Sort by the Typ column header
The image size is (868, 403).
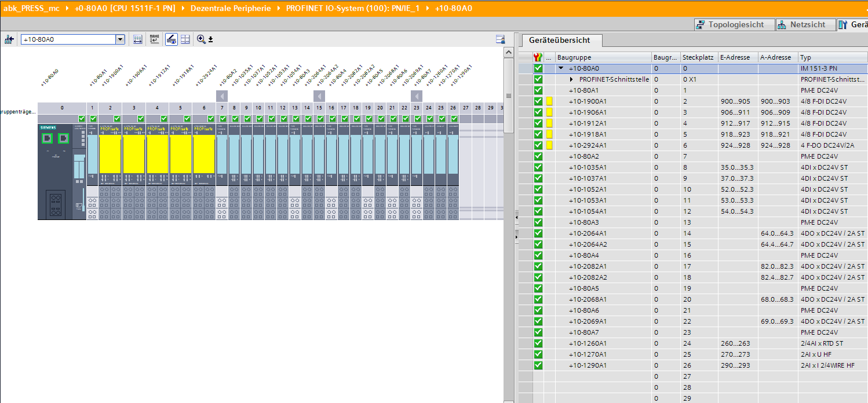pyautogui.click(x=833, y=57)
